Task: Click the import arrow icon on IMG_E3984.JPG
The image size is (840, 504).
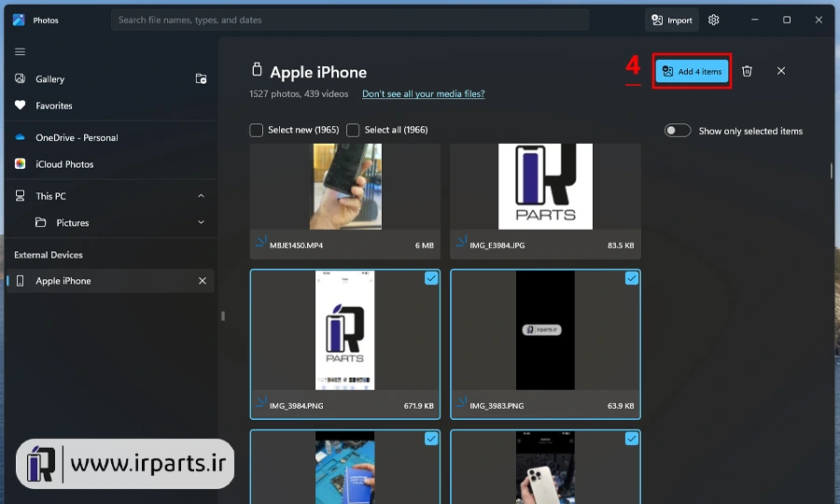Action: pyautogui.click(x=461, y=242)
